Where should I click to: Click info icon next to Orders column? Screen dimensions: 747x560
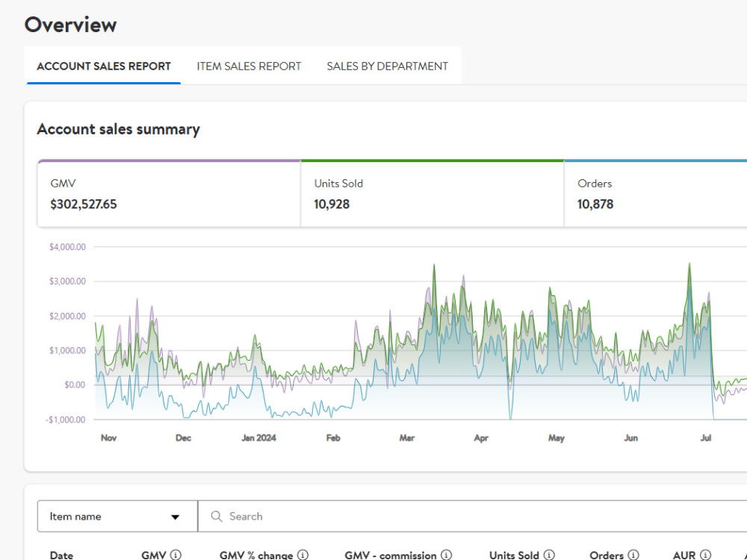[x=633, y=555]
